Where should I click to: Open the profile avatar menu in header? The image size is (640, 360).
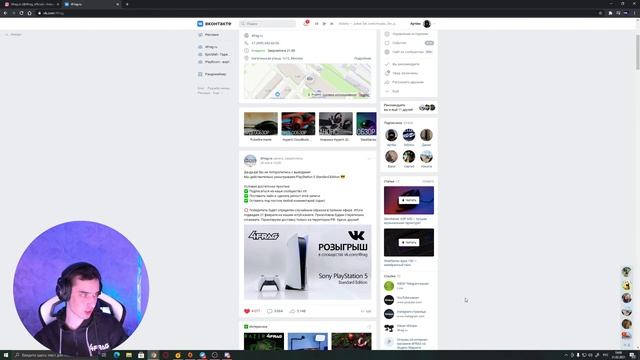click(427, 24)
